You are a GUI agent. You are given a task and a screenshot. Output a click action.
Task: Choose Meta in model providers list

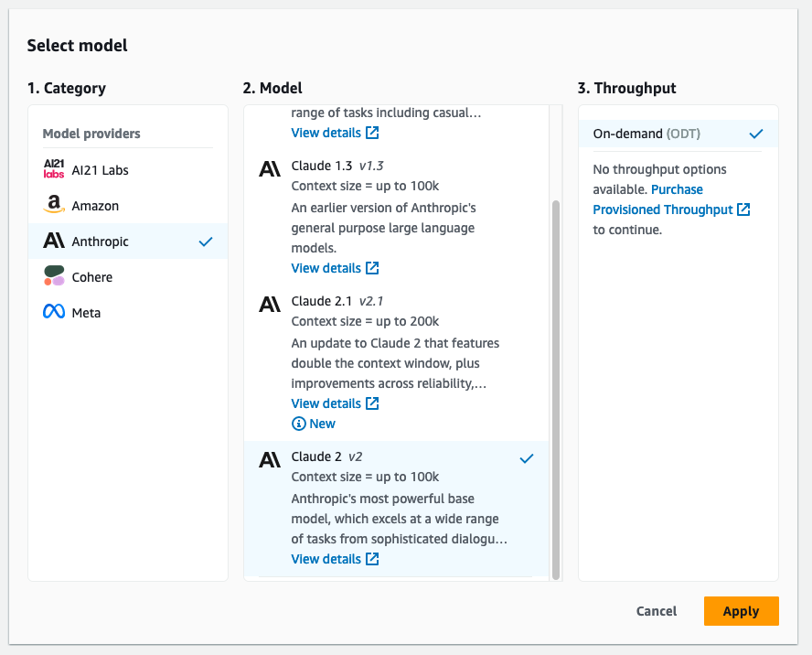128,313
